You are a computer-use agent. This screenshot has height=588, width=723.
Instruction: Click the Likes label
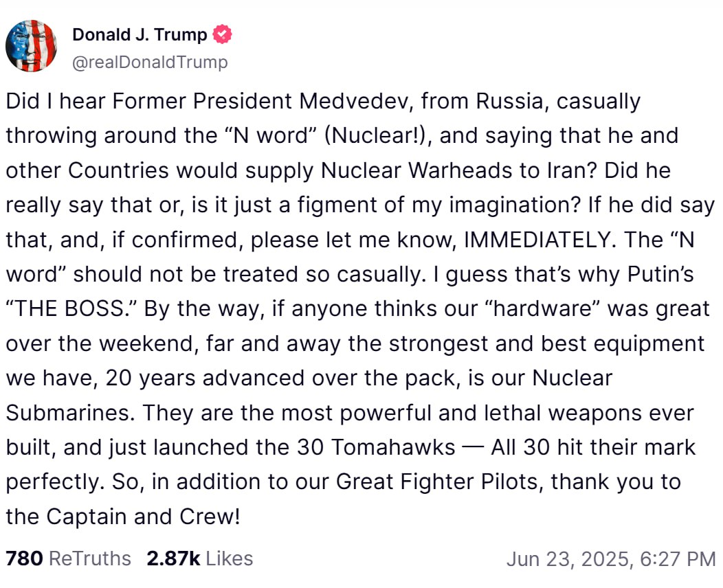(x=229, y=558)
